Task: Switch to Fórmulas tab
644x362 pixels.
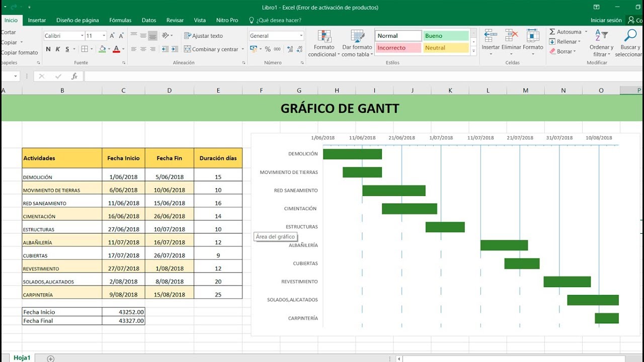Action: coord(120,20)
